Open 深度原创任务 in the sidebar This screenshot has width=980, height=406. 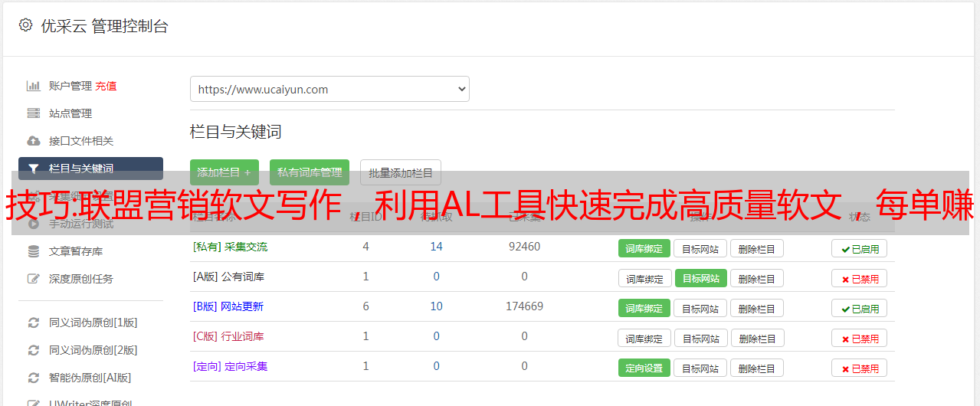pyautogui.click(x=81, y=279)
